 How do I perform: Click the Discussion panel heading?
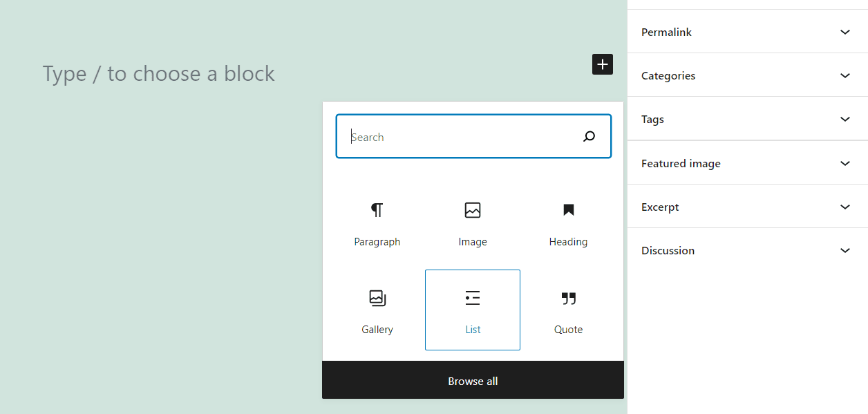668,250
